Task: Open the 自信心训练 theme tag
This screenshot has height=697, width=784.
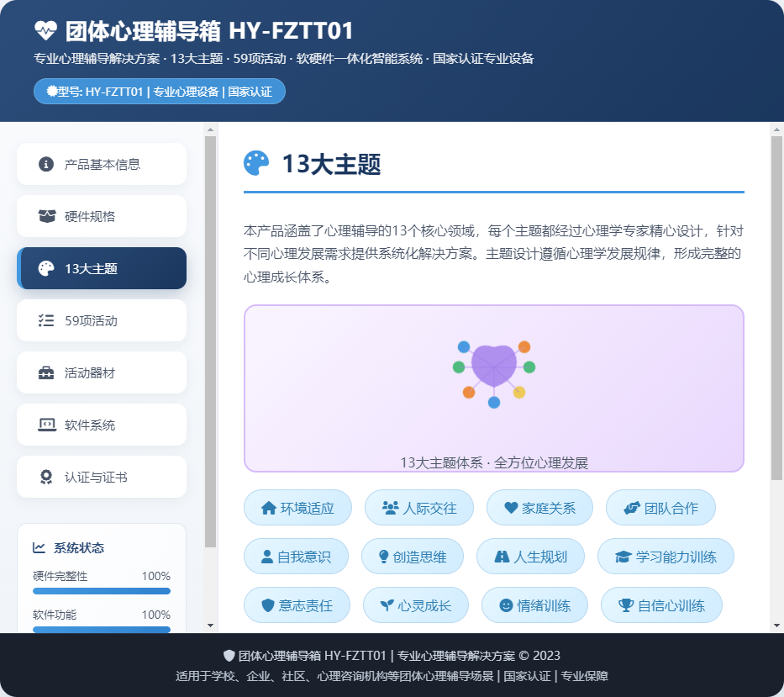Action: click(661, 605)
